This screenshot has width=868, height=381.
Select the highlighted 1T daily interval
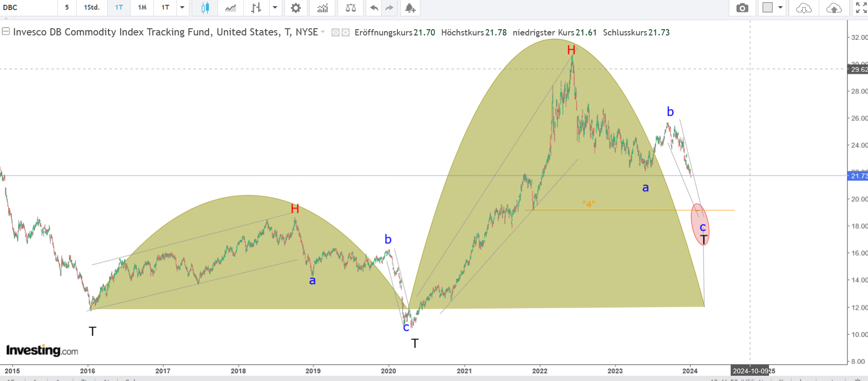pos(119,8)
